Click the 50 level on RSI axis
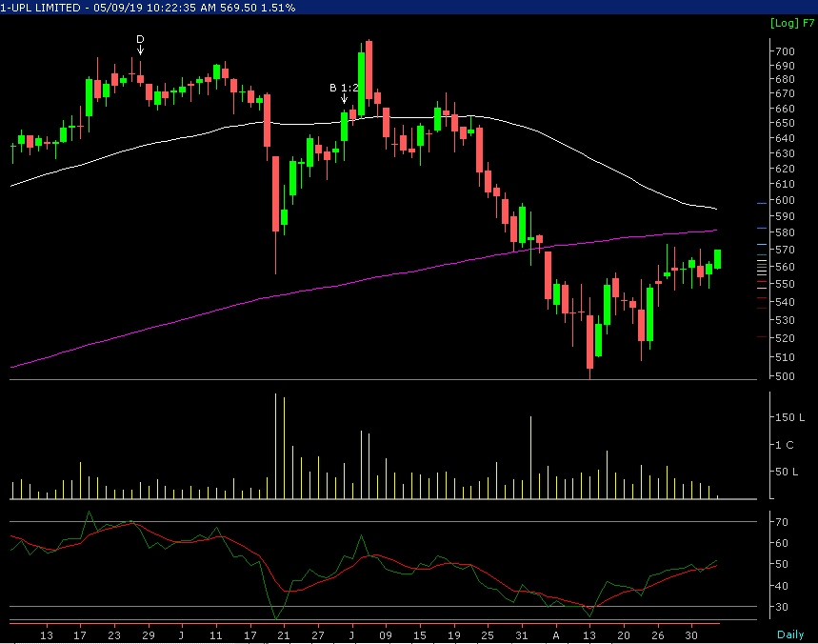Screen dimensions: 818x644 pos(782,564)
